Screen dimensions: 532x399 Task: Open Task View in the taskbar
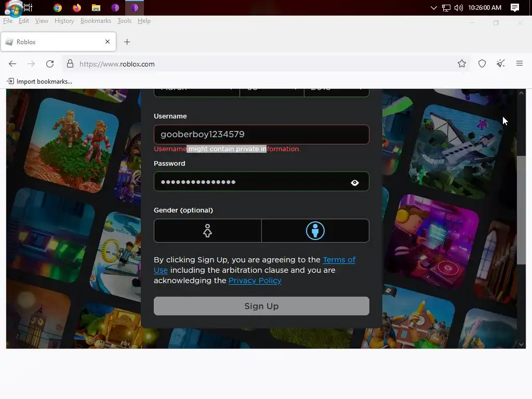click(x=28, y=7)
